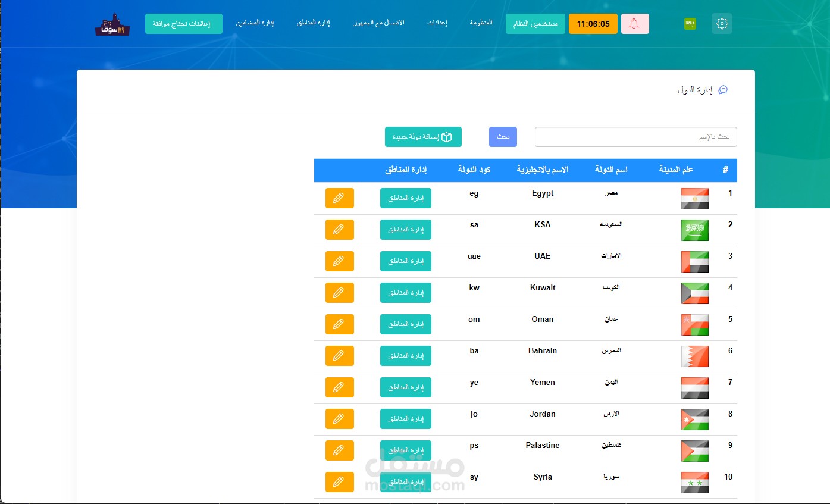Viewport: 830px width, 504px height.
Task: Click inside the بحث بالإسم search field
Action: (636, 137)
